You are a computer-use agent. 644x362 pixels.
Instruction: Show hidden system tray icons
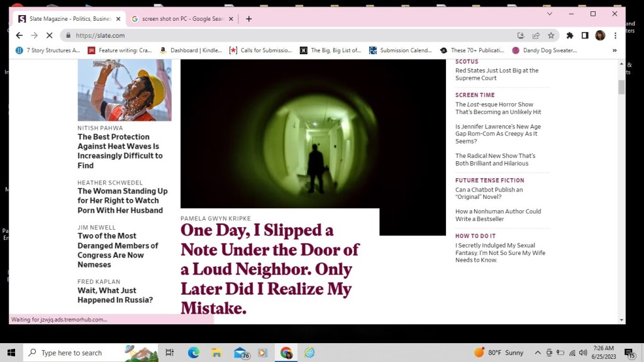click(538, 353)
